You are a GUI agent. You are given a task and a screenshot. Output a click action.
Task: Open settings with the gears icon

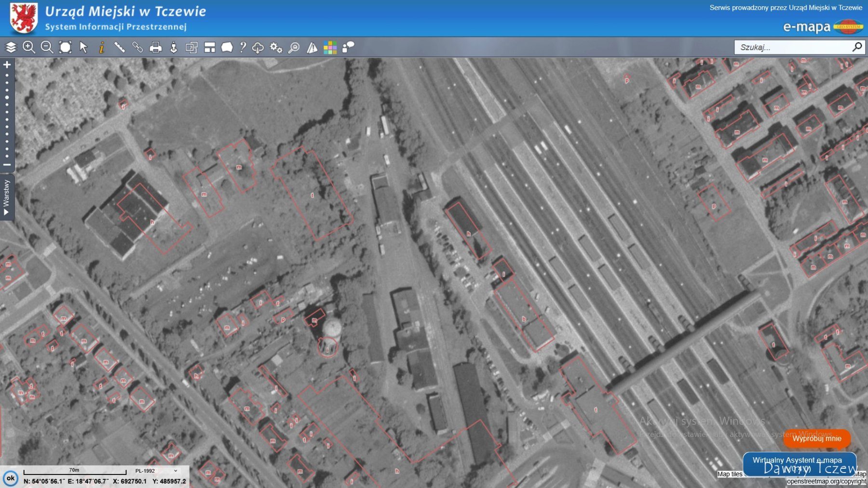(276, 47)
